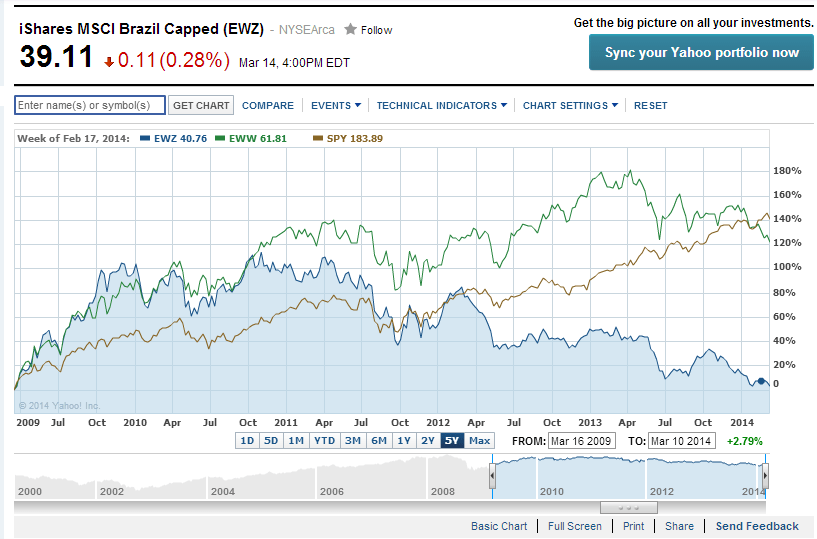Select the Max time range
The width and height of the screenshot is (817, 539).
click(x=479, y=440)
